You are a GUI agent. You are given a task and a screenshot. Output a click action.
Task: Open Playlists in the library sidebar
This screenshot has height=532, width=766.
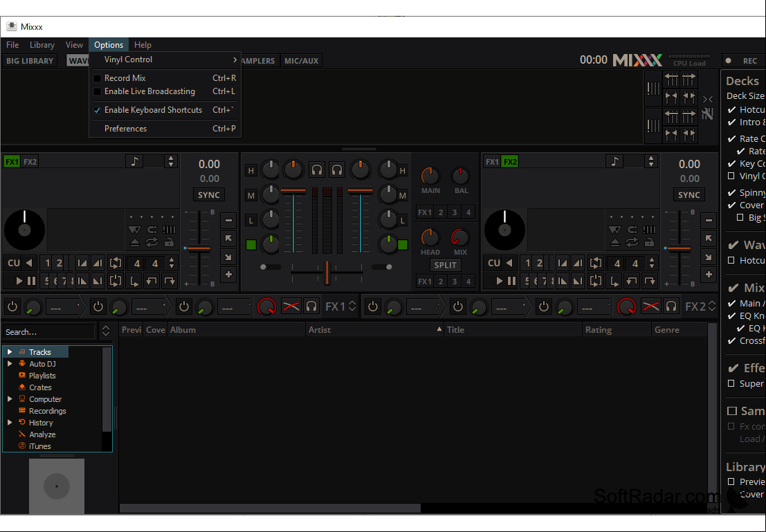tap(42, 376)
